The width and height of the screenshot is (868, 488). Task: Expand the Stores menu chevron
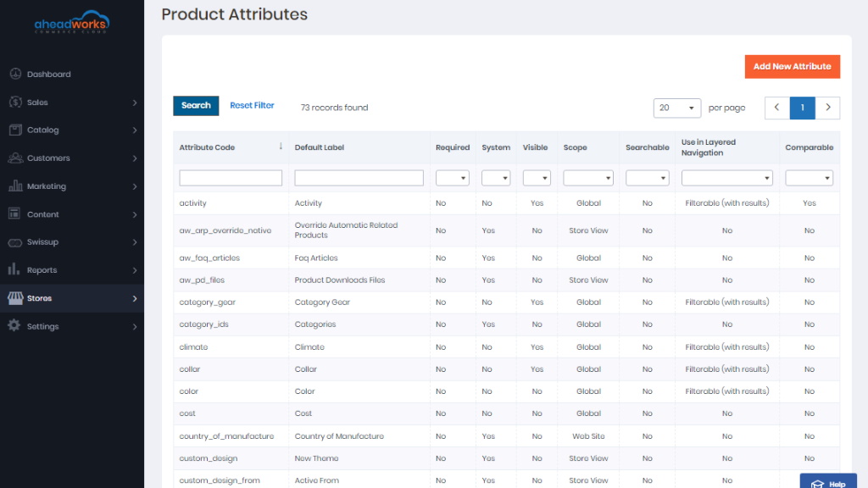135,298
